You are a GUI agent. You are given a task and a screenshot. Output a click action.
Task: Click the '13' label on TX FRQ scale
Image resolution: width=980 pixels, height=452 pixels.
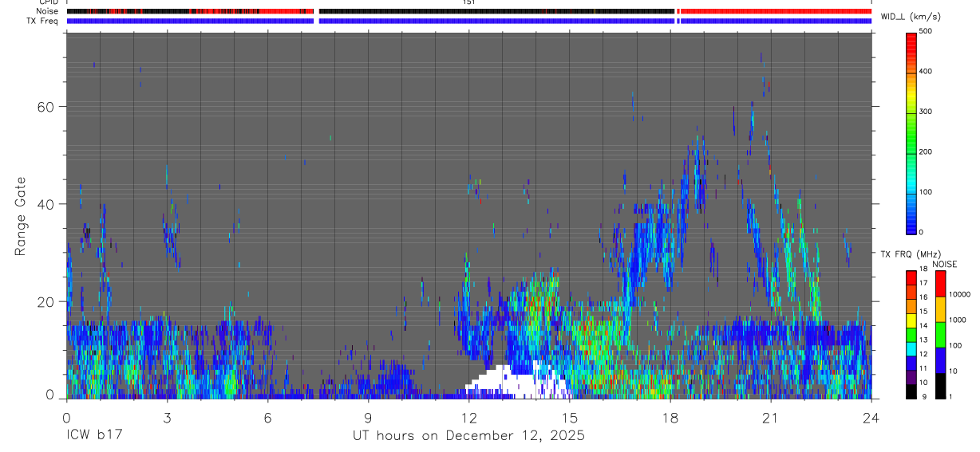coord(924,340)
